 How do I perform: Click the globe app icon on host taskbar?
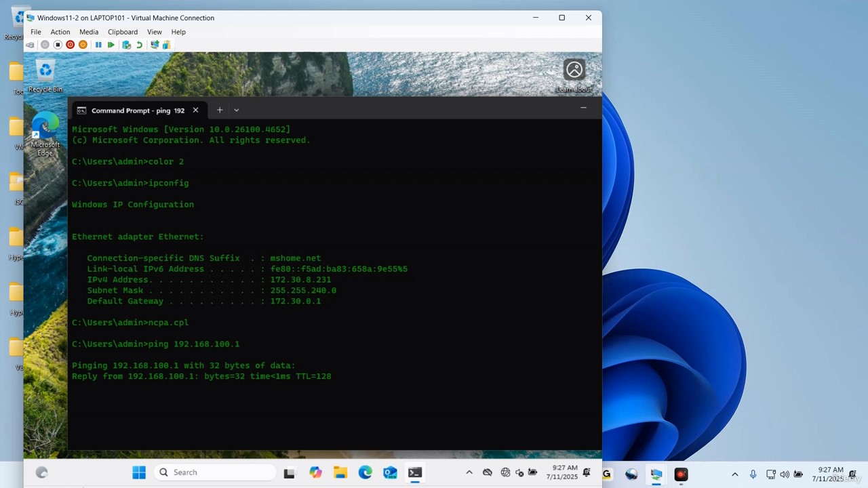point(631,474)
